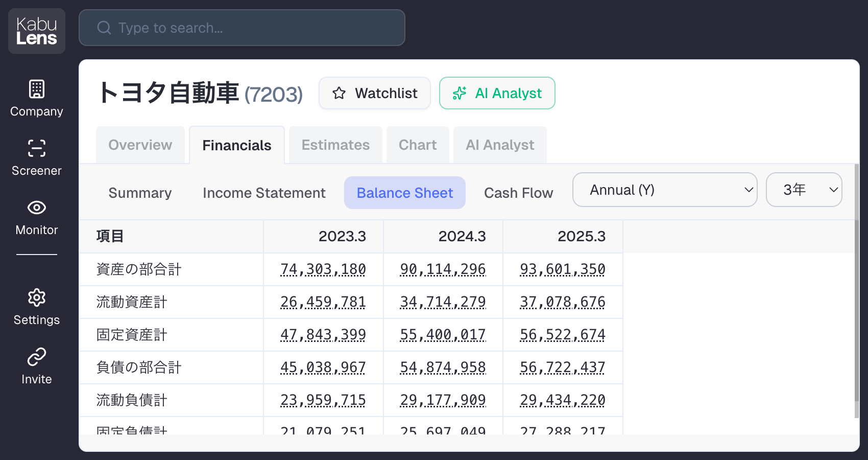Expand the 3年 year range dropdown
This screenshot has width=868, height=460.
pyautogui.click(x=804, y=190)
